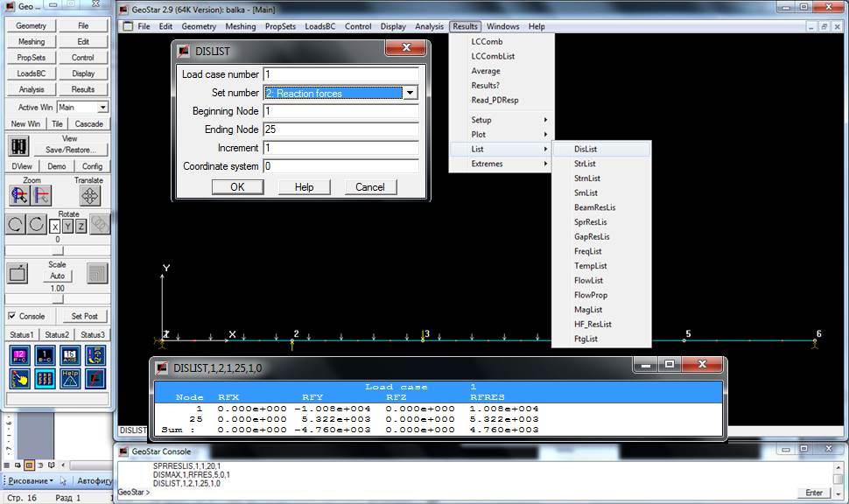The image size is (849, 504).
Task: Toggle the Z rotation axis
Action: coord(81,227)
